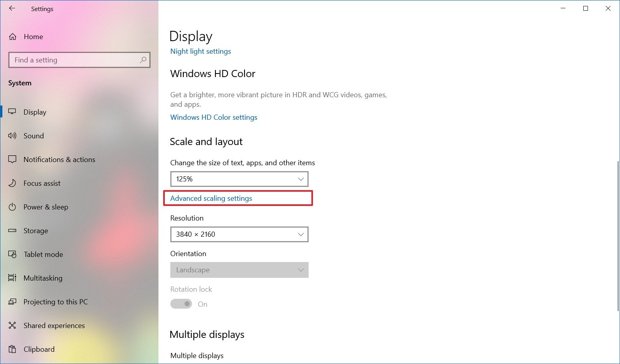Open the 3840 × 2160 resolution dropdown

pos(239,234)
